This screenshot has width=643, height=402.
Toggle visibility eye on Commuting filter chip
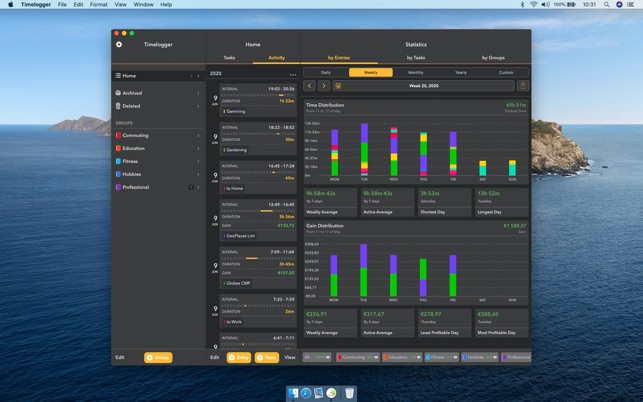click(376, 357)
